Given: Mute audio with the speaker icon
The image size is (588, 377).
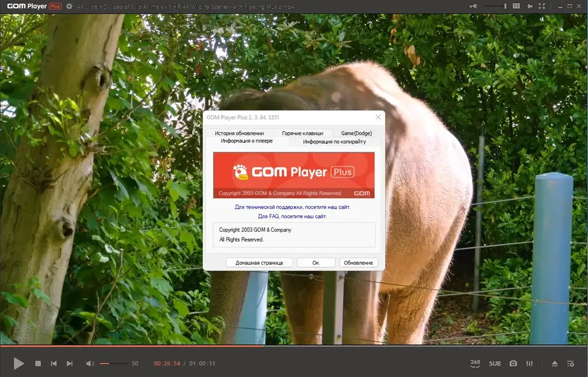Looking at the screenshot, I should [x=90, y=363].
